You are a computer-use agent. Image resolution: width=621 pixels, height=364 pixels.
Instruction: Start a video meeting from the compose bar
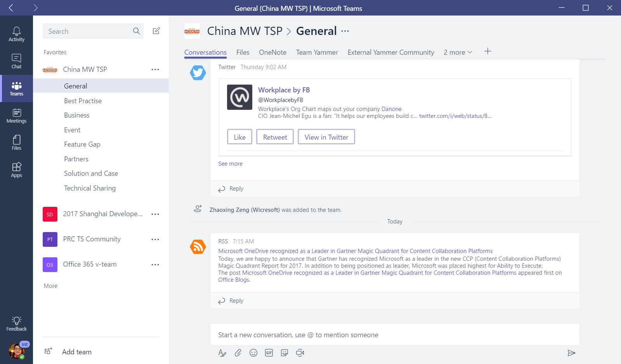300,353
